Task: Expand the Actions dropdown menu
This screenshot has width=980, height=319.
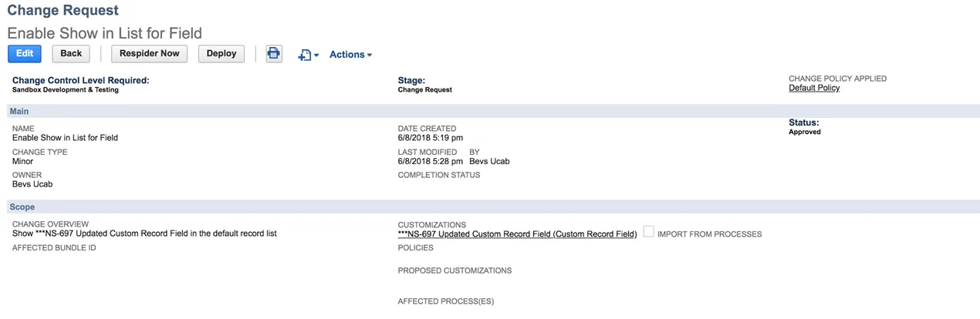Action: (x=350, y=55)
